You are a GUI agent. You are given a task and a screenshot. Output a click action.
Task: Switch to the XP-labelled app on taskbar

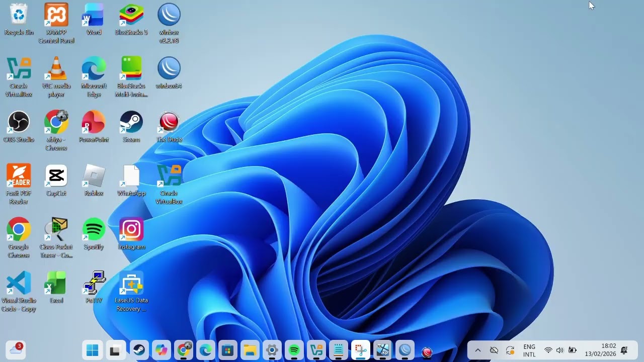[383, 350]
